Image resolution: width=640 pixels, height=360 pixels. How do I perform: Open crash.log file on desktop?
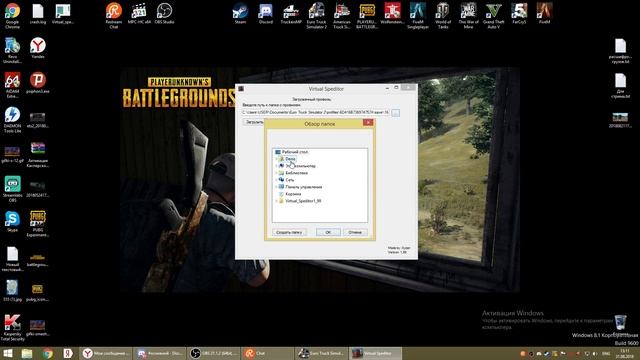point(38,14)
